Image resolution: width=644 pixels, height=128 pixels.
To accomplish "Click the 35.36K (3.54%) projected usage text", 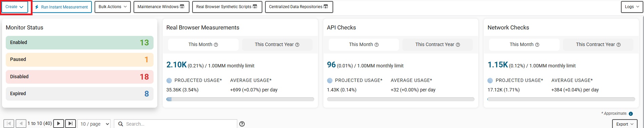I will [182, 90].
